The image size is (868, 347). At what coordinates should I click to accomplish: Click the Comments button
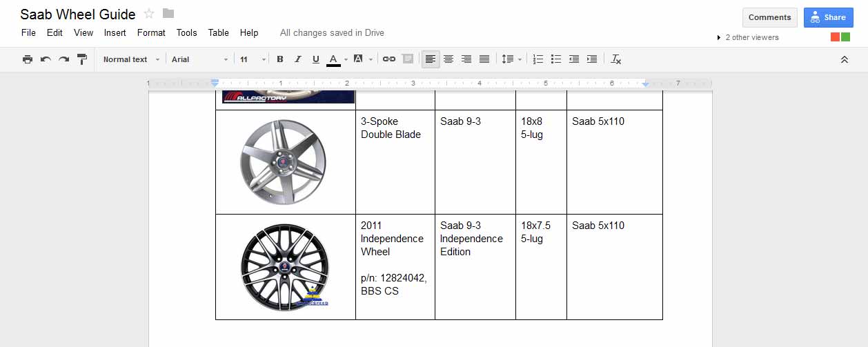[769, 17]
